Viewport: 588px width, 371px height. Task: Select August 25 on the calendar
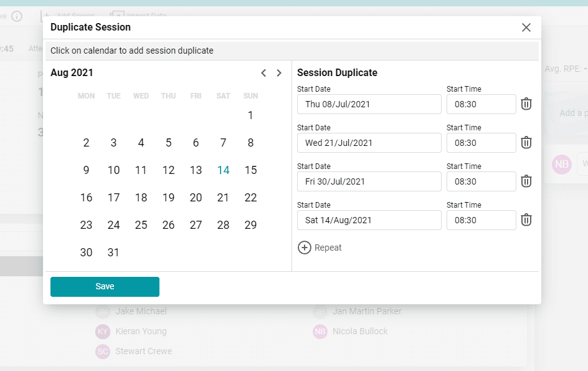141,225
